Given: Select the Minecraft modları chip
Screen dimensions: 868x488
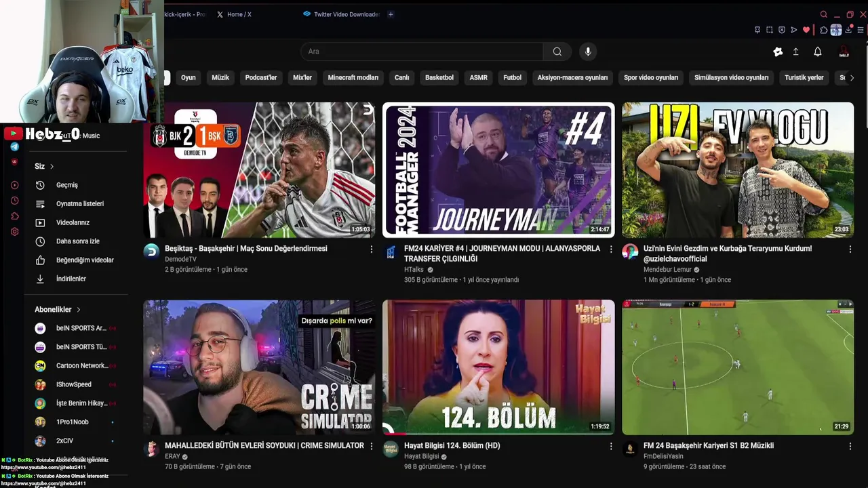Looking at the screenshot, I should click(353, 78).
